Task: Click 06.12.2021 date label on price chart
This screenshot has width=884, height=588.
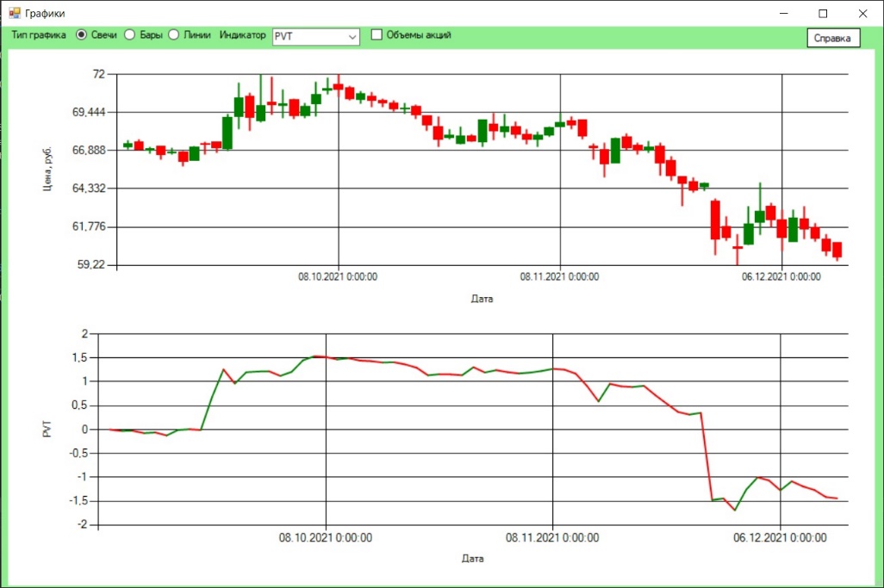Action: [x=781, y=276]
